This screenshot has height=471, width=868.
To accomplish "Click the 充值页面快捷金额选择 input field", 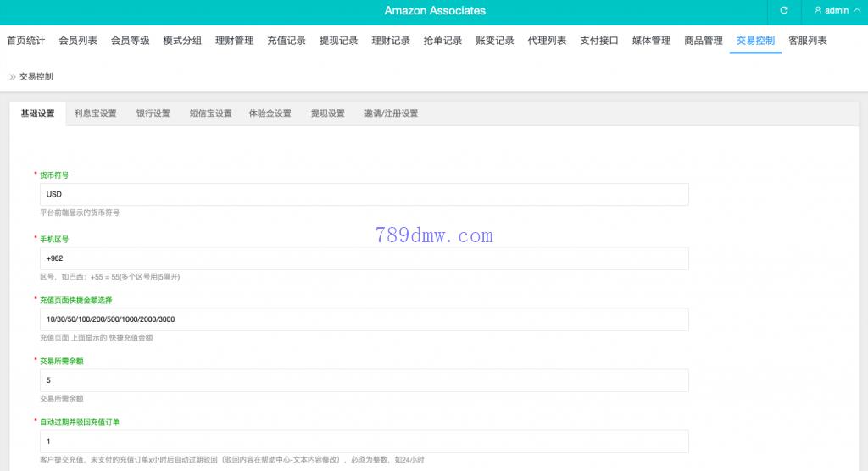I will pyautogui.click(x=364, y=319).
